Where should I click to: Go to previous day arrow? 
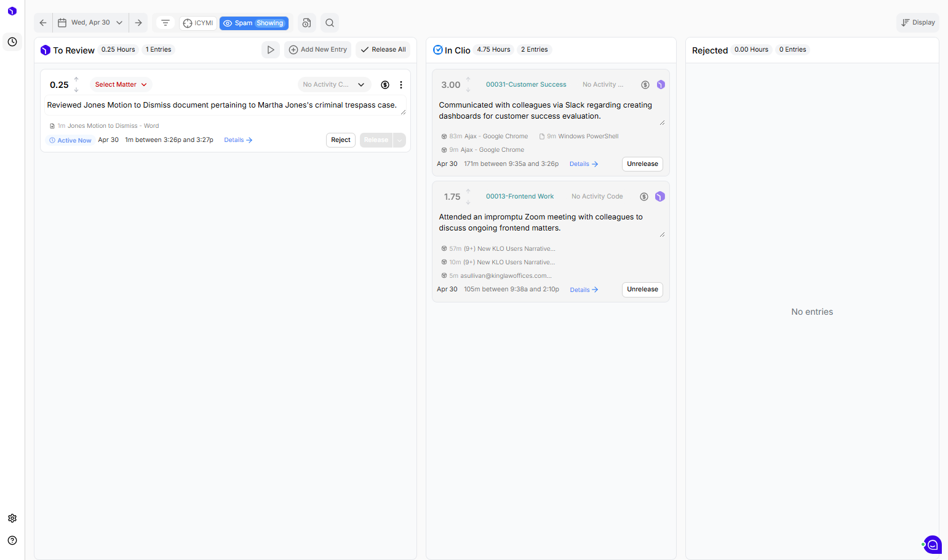coord(43,23)
